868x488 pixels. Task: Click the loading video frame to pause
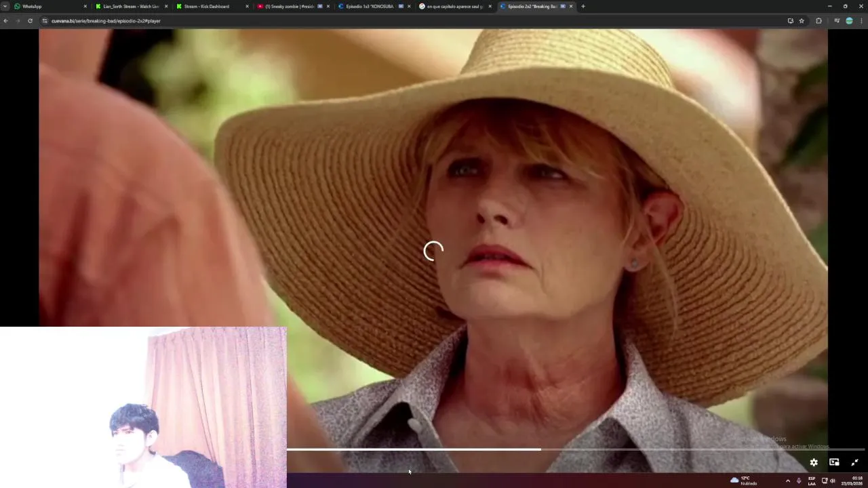coord(433,251)
